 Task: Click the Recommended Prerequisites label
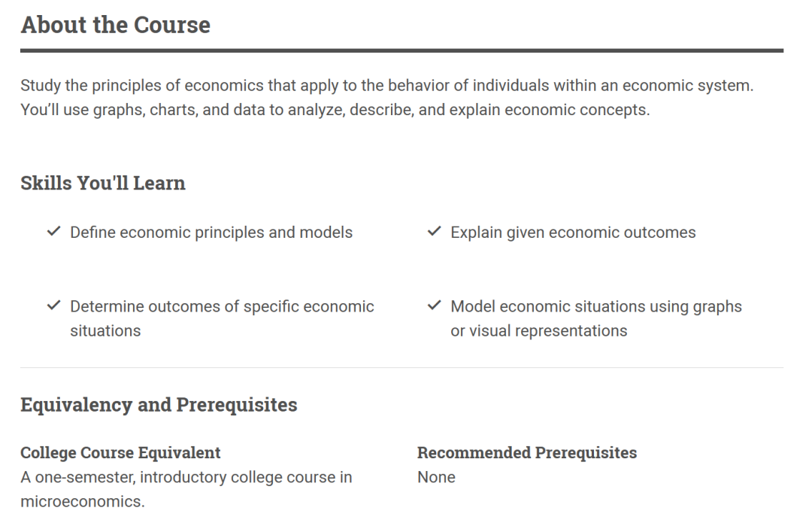click(527, 452)
